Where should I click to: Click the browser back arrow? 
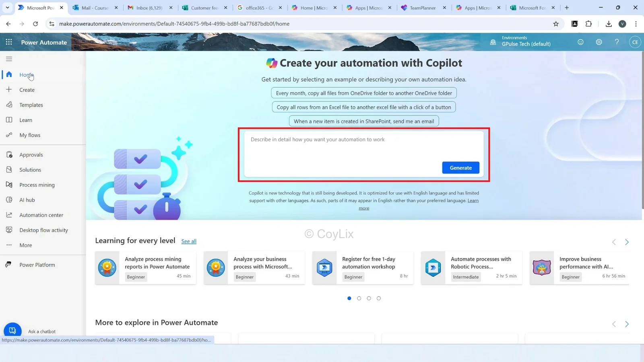[8, 24]
